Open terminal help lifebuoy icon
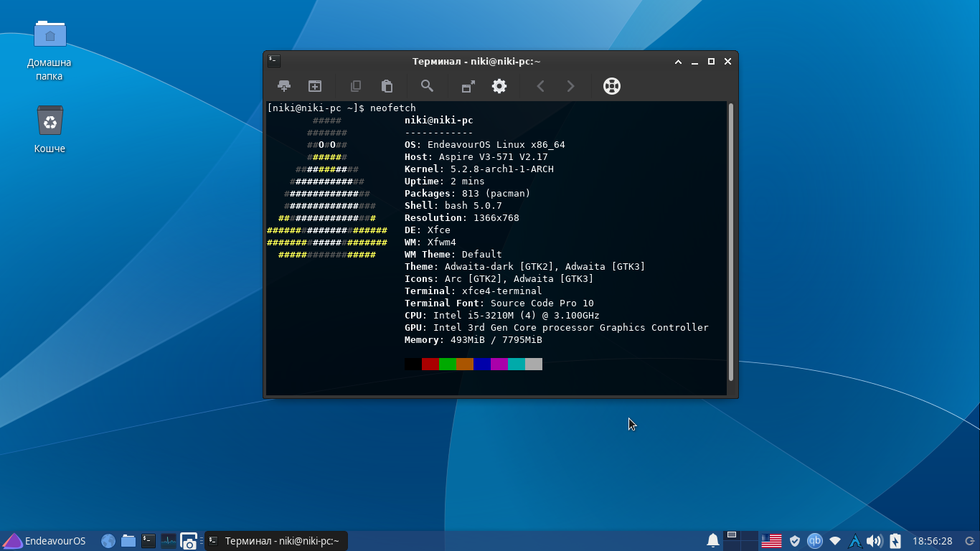Image resolution: width=980 pixels, height=551 pixels. (x=612, y=86)
